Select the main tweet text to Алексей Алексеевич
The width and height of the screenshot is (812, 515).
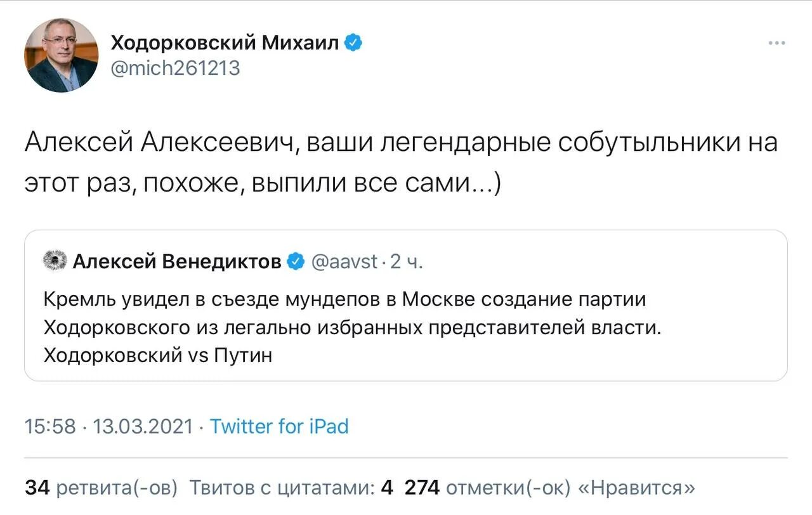coord(401,162)
